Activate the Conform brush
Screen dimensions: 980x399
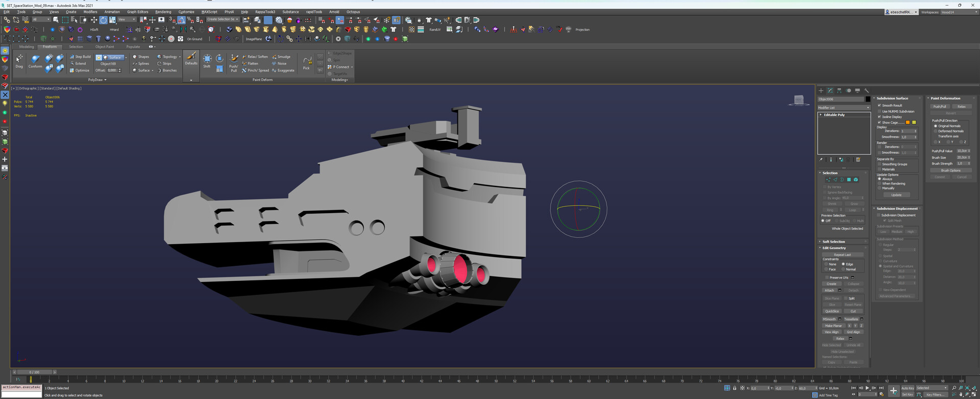pyautogui.click(x=35, y=61)
